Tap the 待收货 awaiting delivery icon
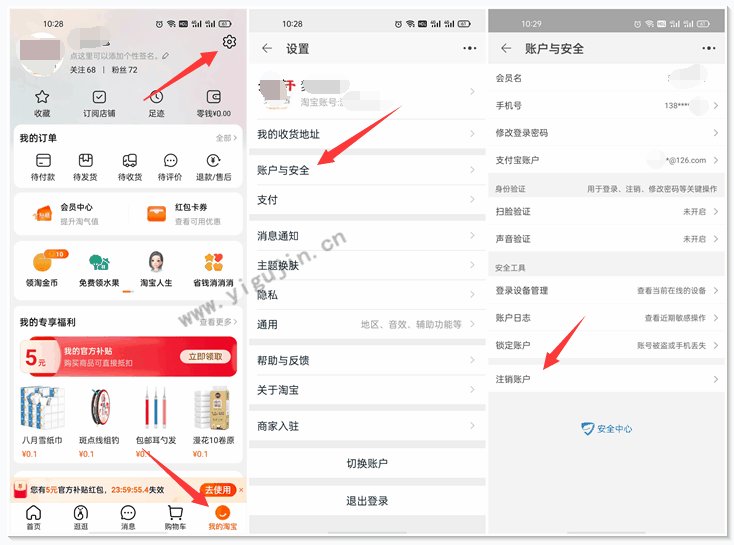 point(130,161)
